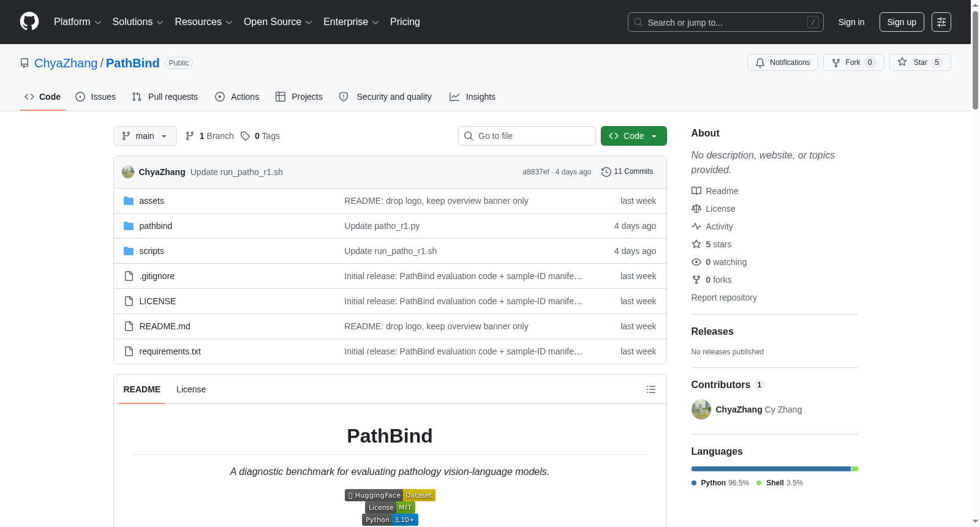Click the appearance settings icon in header
This screenshot has height=527, width=980.
[941, 22]
